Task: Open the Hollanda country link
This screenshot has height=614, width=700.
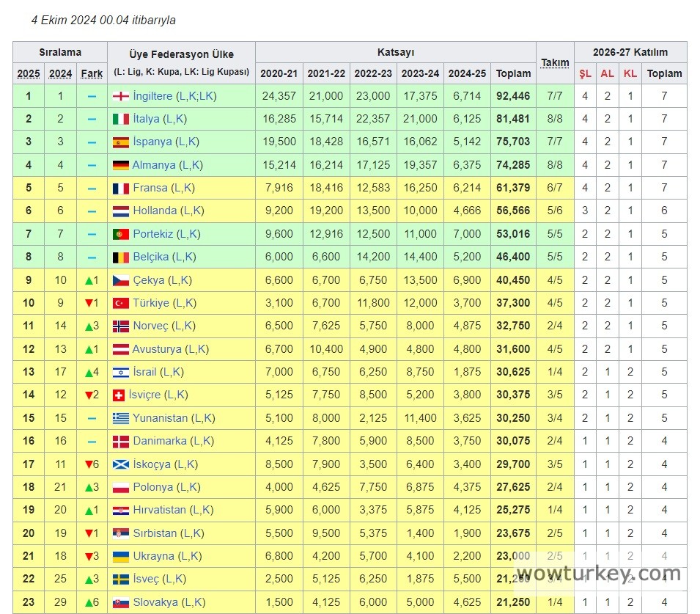Action: click(x=155, y=211)
